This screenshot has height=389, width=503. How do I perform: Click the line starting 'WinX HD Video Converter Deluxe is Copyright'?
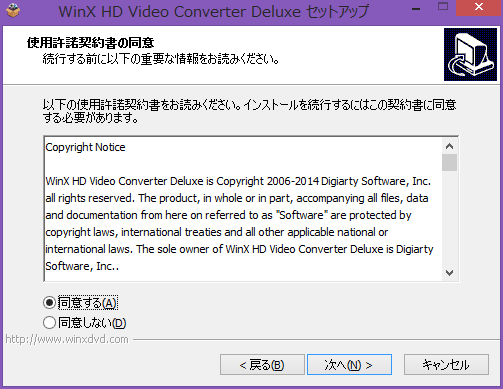238,181
